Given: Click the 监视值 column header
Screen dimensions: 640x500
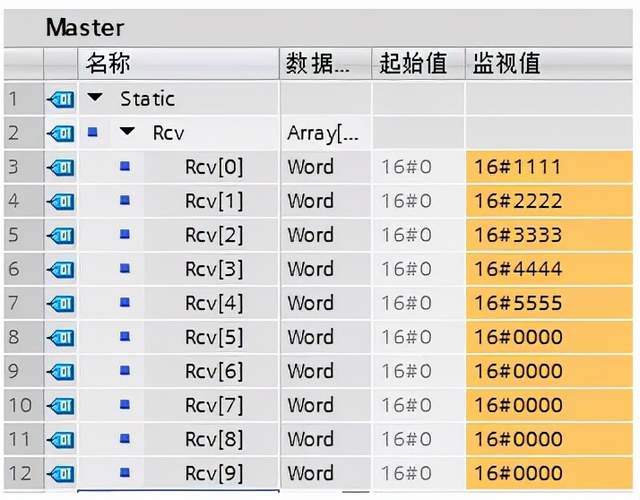Looking at the screenshot, I should tap(506, 64).
